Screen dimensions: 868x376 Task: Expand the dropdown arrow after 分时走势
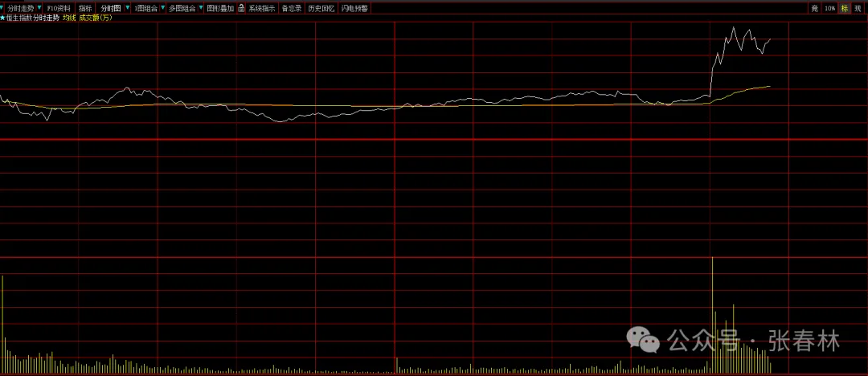coord(39,8)
